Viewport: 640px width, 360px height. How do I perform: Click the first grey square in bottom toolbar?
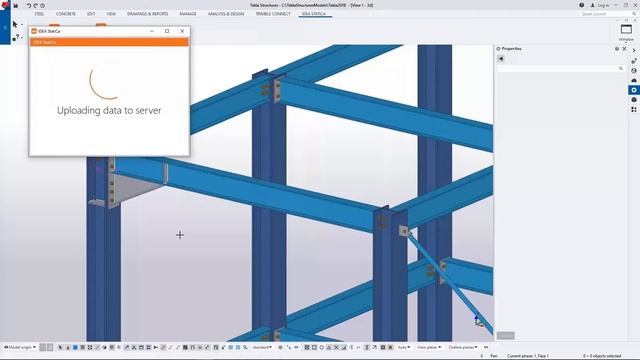[x=42, y=347]
